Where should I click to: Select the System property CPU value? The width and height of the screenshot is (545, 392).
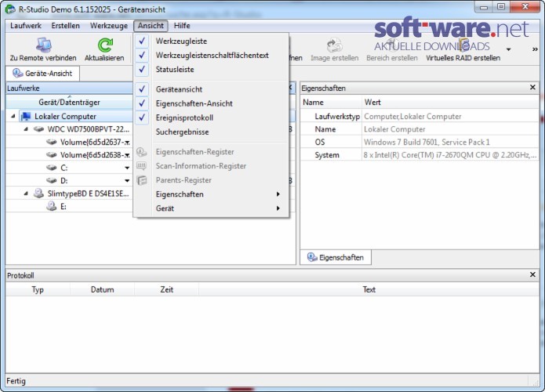click(450, 155)
